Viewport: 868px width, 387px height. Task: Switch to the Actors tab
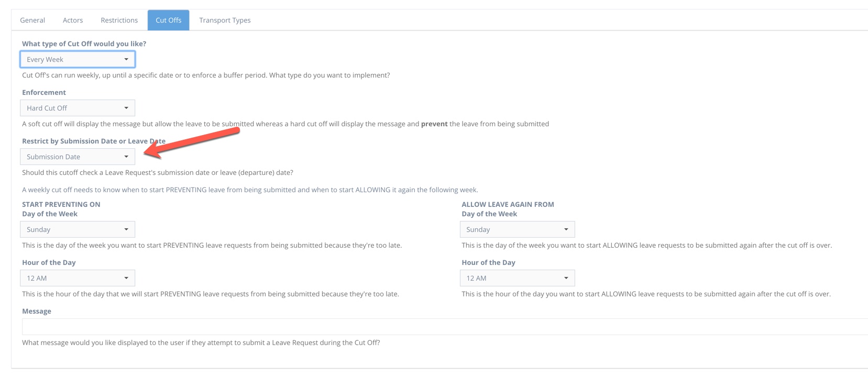pos(73,20)
